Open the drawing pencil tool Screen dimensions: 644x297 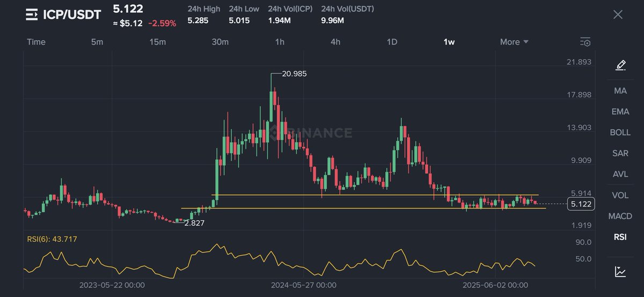point(620,65)
